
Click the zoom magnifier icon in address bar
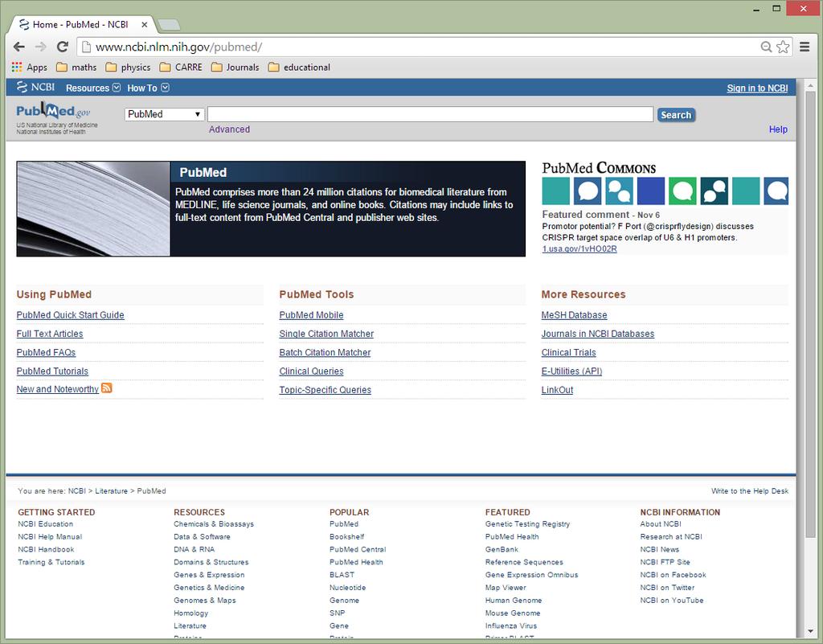click(766, 47)
